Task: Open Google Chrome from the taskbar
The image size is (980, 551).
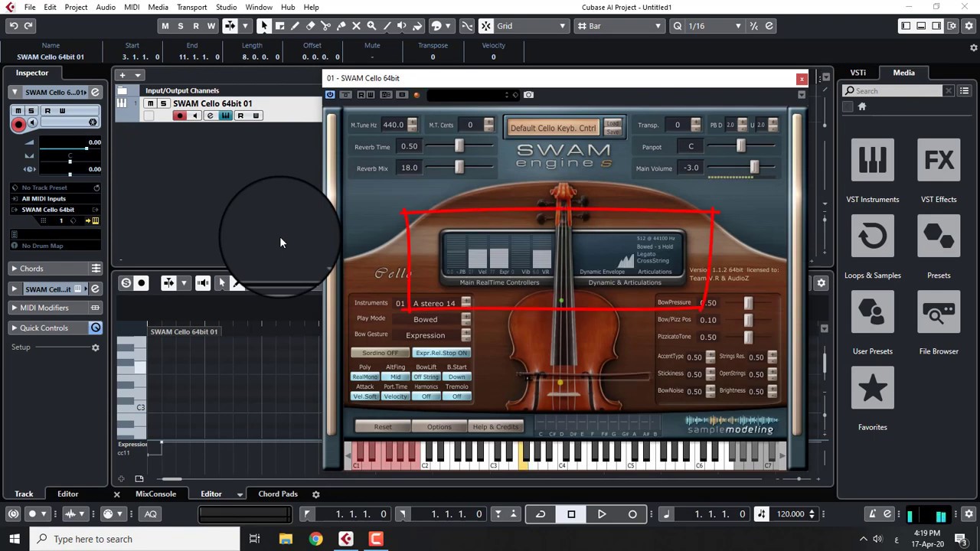Action: pos(315,539)
